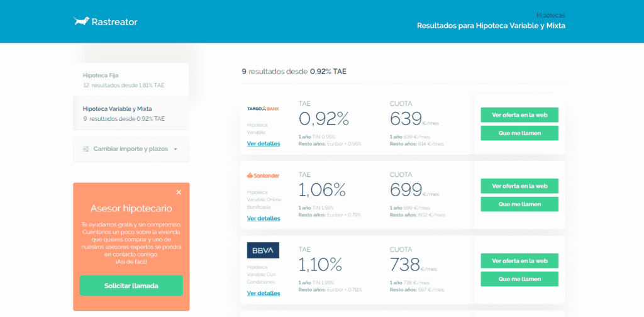Close the Asesor hipotecario panel
Viewport: 644px width, 317px height.
[x=179, y=192]
